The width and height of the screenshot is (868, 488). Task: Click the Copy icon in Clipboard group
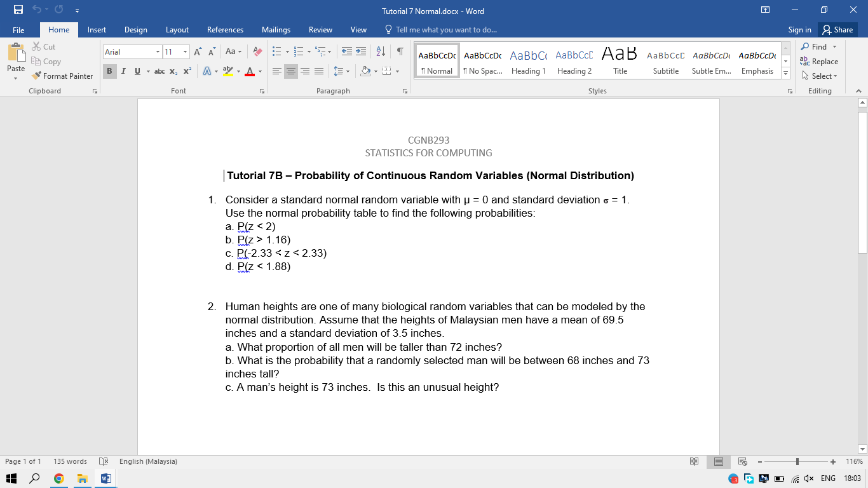[45, 61]
